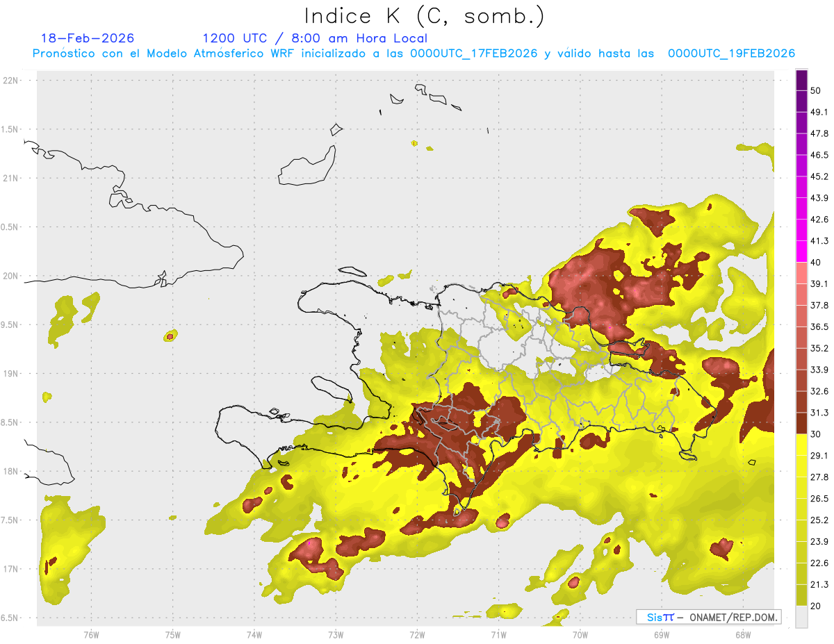Click the "37.8" color bar value
834x644 pixels.
click(x=819, y=306)
